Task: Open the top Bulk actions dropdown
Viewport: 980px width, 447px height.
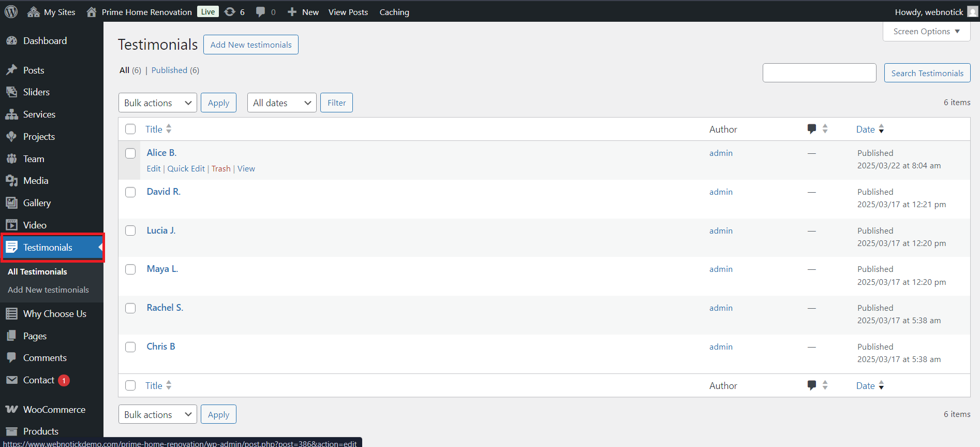Action: pos(157,103)
